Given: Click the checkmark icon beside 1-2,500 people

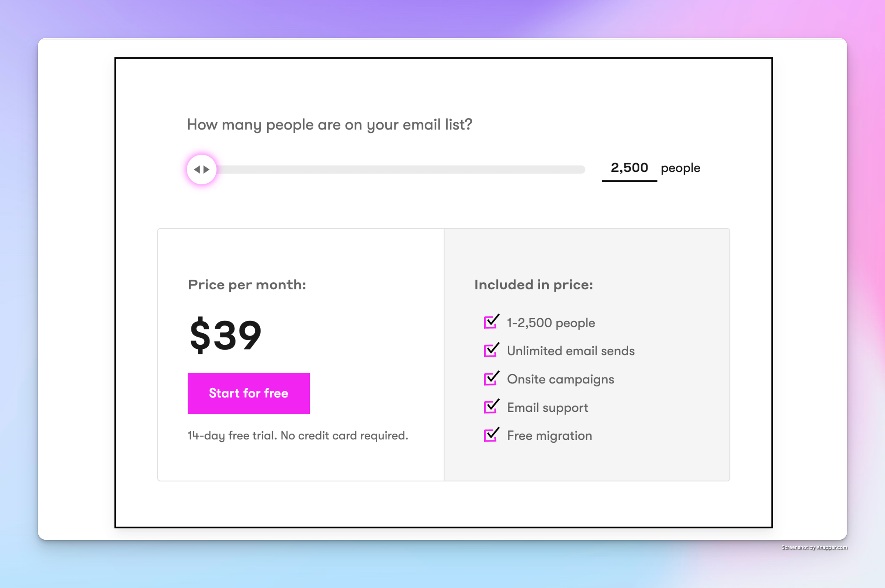Looking at the screenshot, I should click(491, 322).
